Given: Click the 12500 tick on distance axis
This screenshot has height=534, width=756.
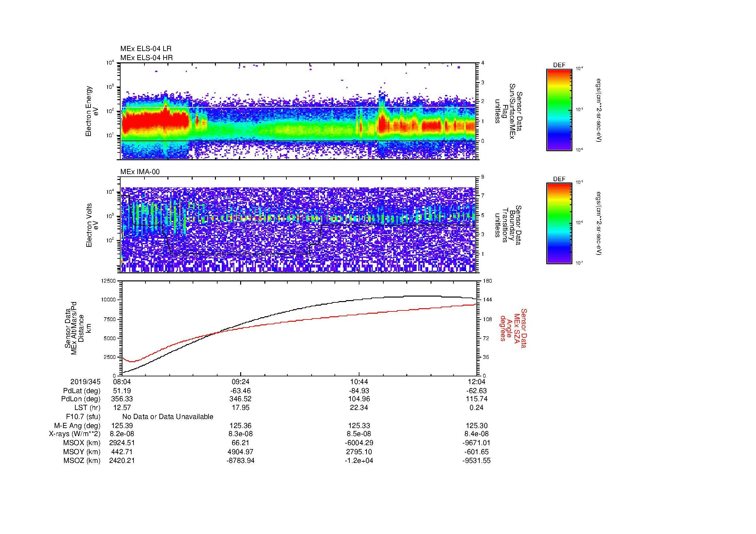Looking at the screenshot, I should 109,281.
